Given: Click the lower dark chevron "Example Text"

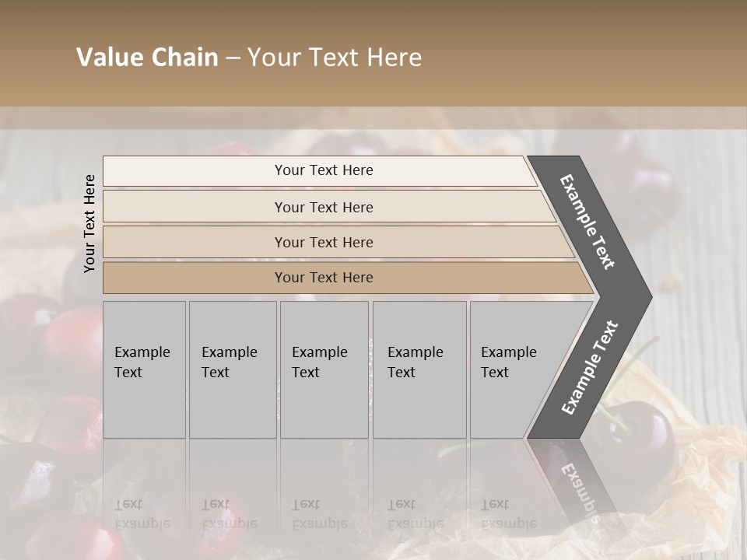Looking at the screenshot, I should click(589, 367).
